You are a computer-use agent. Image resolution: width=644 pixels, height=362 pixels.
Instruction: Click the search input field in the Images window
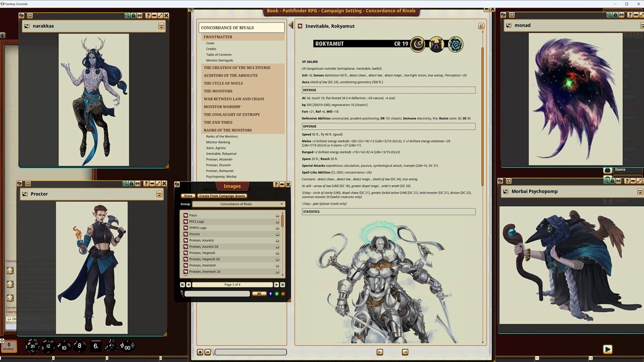click(x=216, y=294)
